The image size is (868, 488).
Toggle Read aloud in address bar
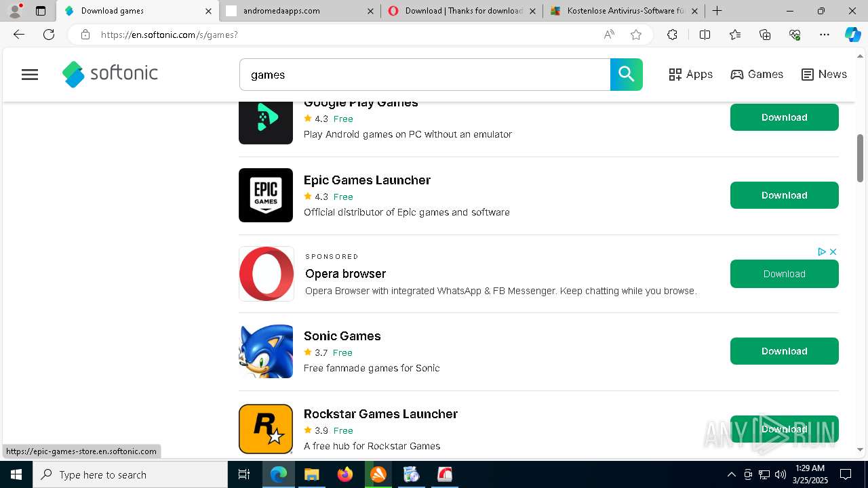tap(609, 35)
